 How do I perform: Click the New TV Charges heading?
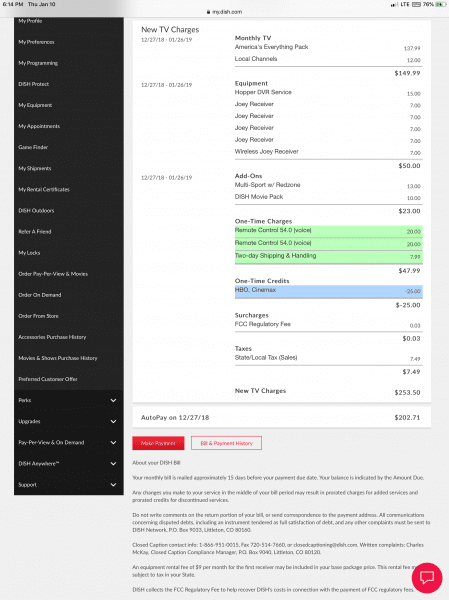pyautogui.click(x=170, y=30)
